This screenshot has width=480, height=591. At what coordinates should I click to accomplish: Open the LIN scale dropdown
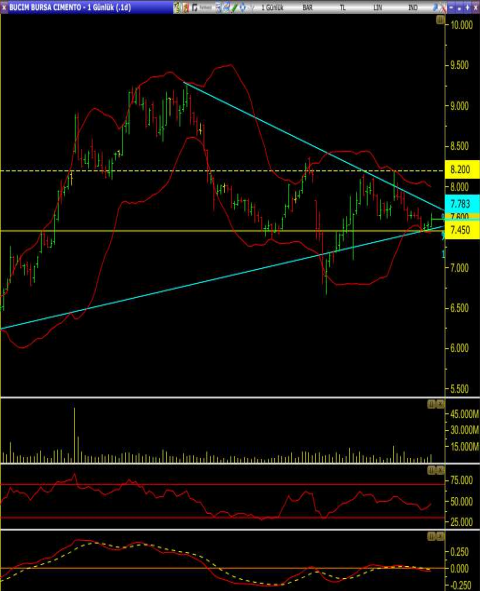tap(378, 7)
